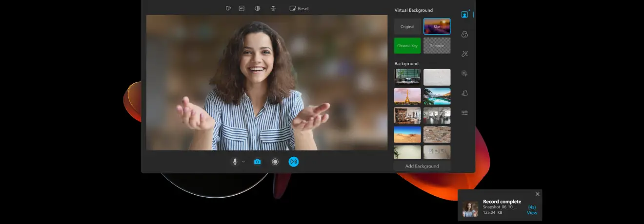
Task: Click the snapshot thumbnail in notification
Action: tap(470, 208)
